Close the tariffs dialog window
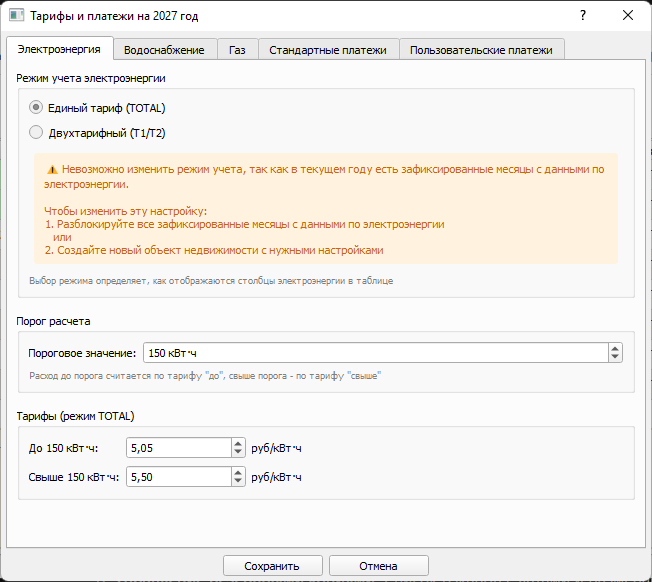 (x=627, y=16)
